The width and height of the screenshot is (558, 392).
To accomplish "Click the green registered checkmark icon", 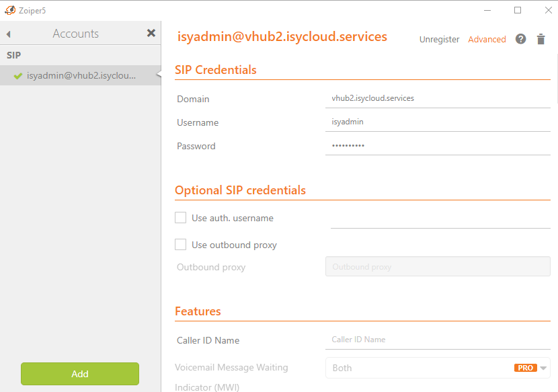I will [x=17, y=75].
